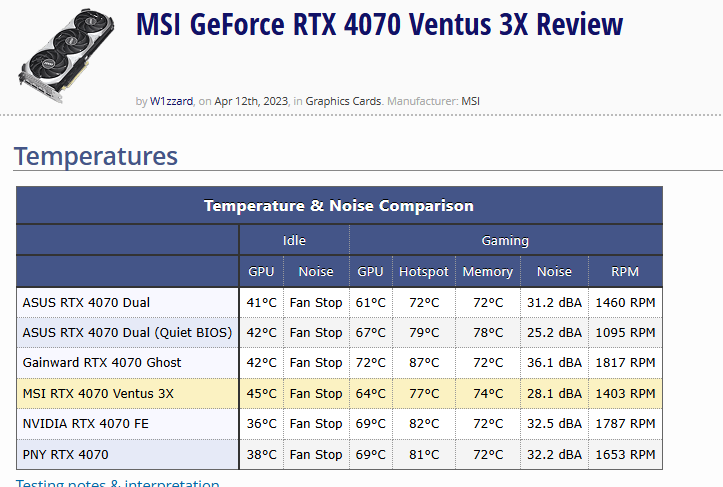Click the 45°C idle temperature of MSI Ventus 3X
Viewport: 723px width, 487px height.
tap(261, 393)
